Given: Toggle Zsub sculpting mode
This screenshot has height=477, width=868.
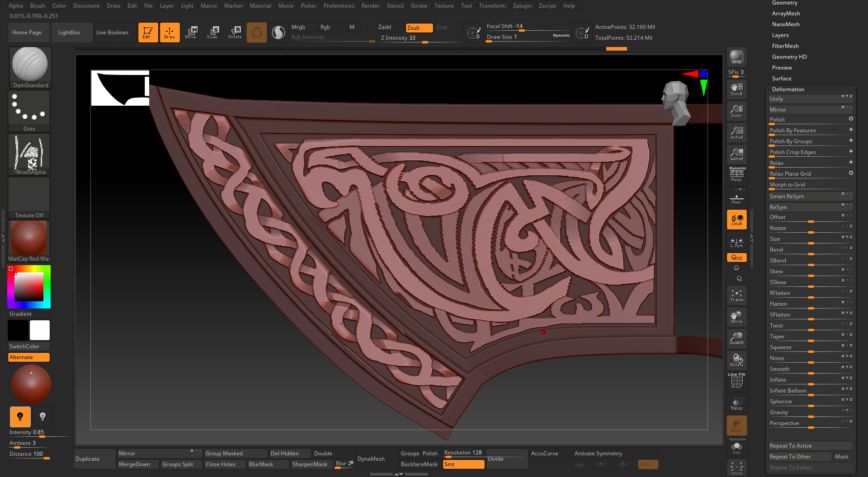Looking at the screenshot, I should pyautogui.click(x=419, y=28).
